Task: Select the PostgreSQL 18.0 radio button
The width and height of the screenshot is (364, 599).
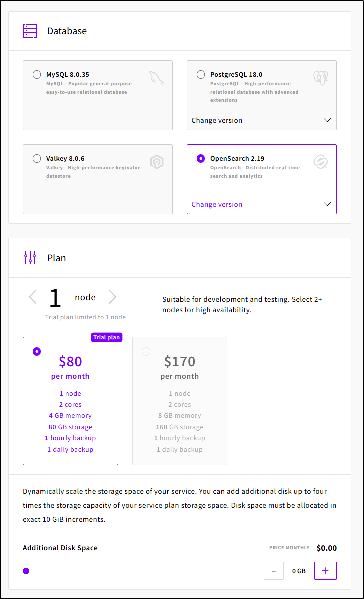Action: (x=201, y=75)
